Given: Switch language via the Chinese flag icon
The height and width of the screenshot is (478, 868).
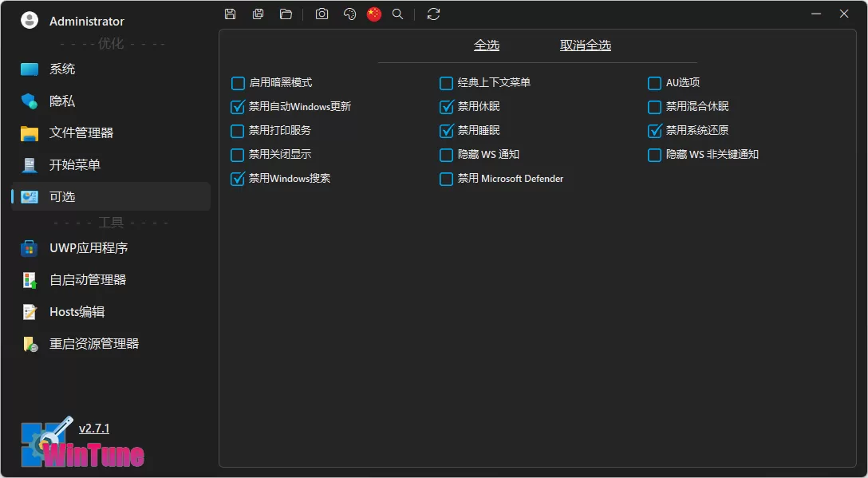Looking at the screenshot, I should tap(373, 14).
